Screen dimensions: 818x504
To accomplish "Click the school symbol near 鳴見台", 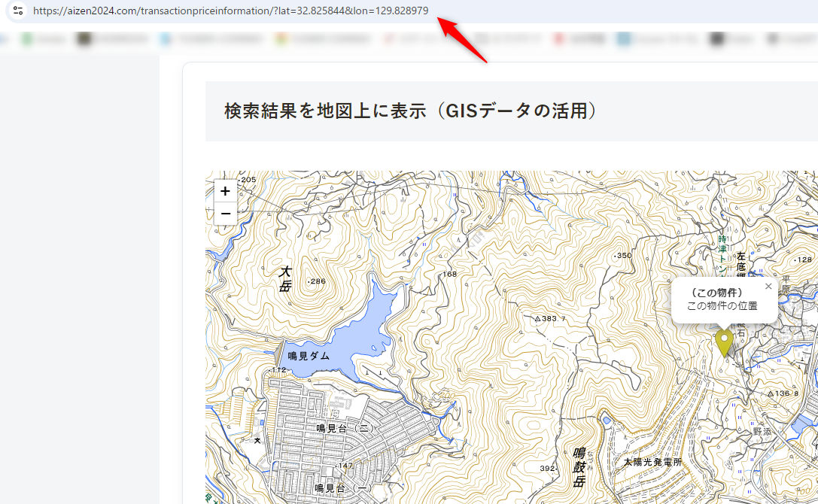I will point(257,440).
